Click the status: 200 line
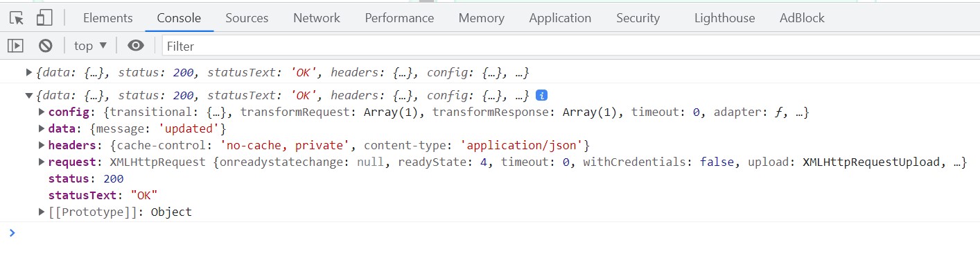This screenshot has width=980, height=261. (86, 178)
